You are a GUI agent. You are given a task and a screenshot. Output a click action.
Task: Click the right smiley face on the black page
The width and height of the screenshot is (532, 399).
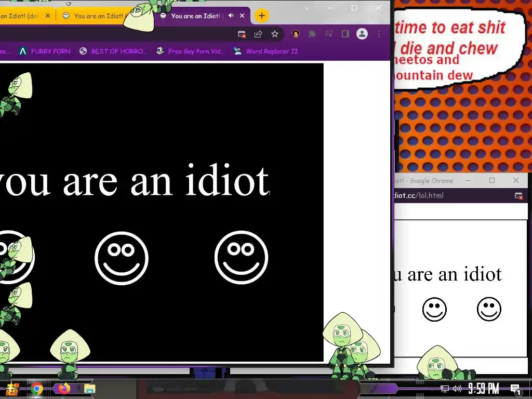click(x=241, y=257)
